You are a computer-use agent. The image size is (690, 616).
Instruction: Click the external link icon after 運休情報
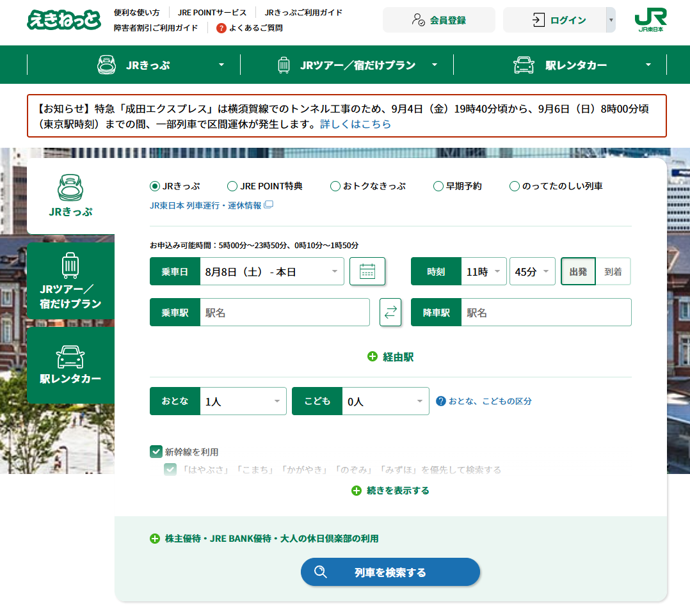pyautogui.click(x=268, y=205)
